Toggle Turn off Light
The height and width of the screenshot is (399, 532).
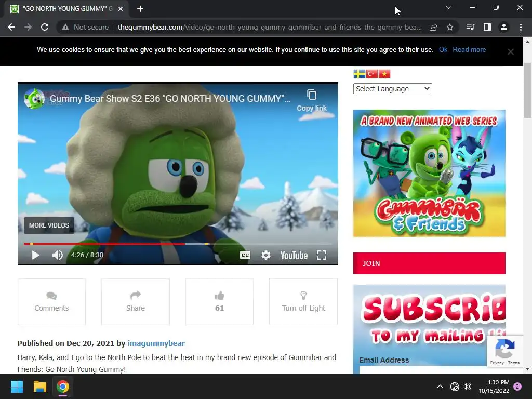click(x=303, y=302)
